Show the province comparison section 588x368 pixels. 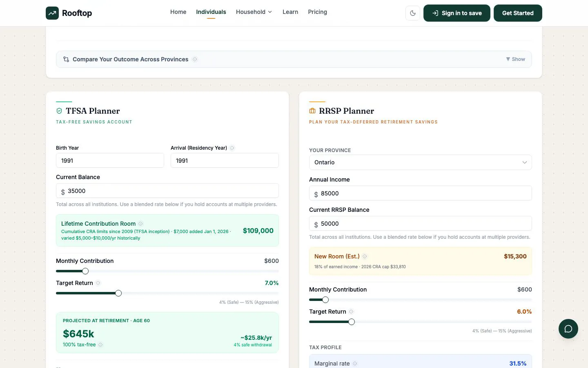515,59
